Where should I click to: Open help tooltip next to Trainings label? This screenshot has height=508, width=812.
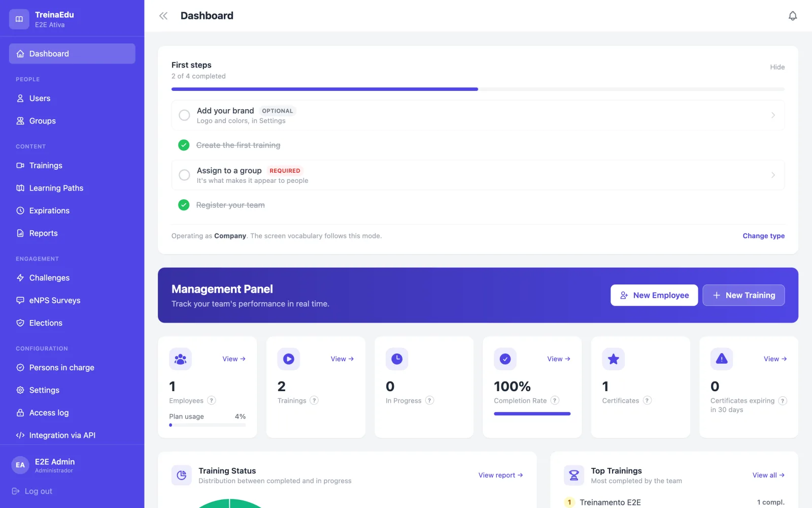[314, 400]
